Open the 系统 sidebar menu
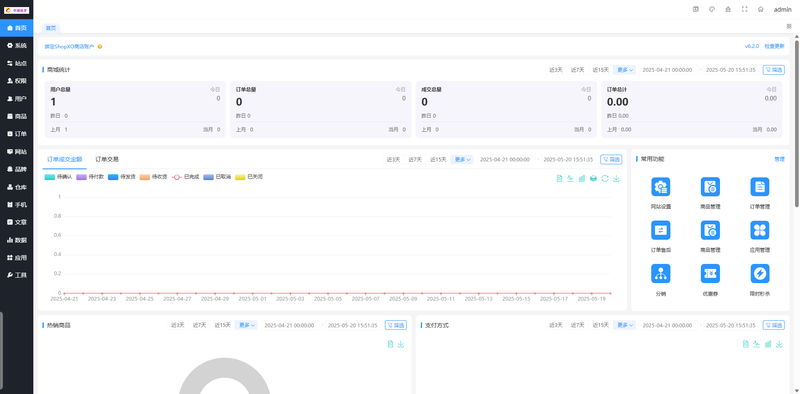 click(17, 45)
